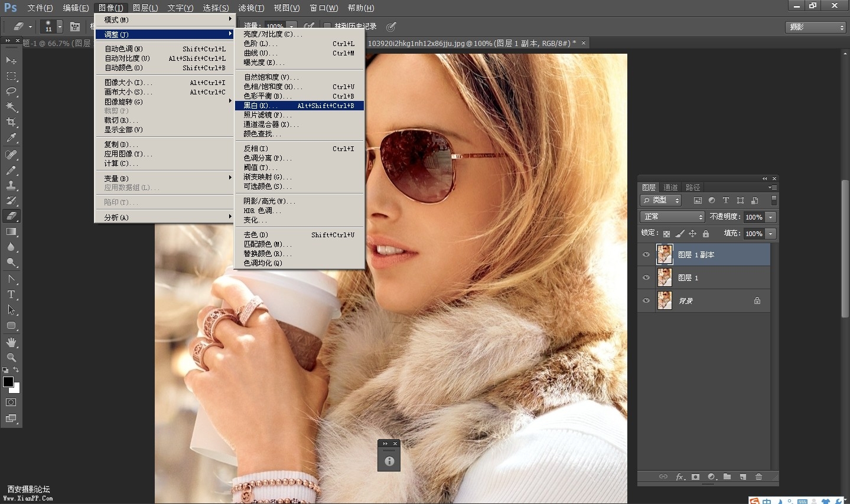The image size is (850, 504).
Task: Toggle Quick Mask mode icon
Action: tap(11, 402)
